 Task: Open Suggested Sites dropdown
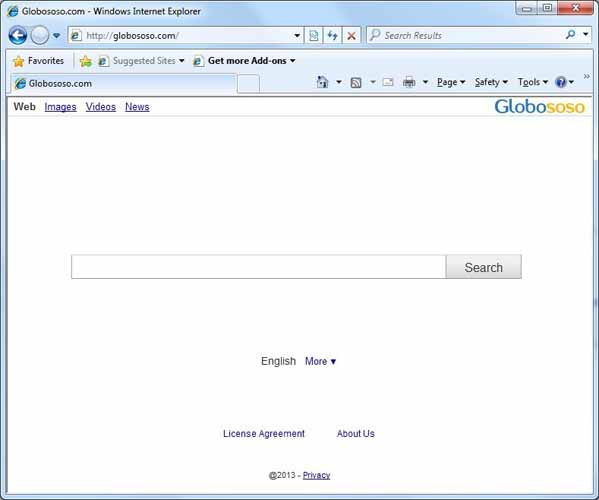click(141, 61)
